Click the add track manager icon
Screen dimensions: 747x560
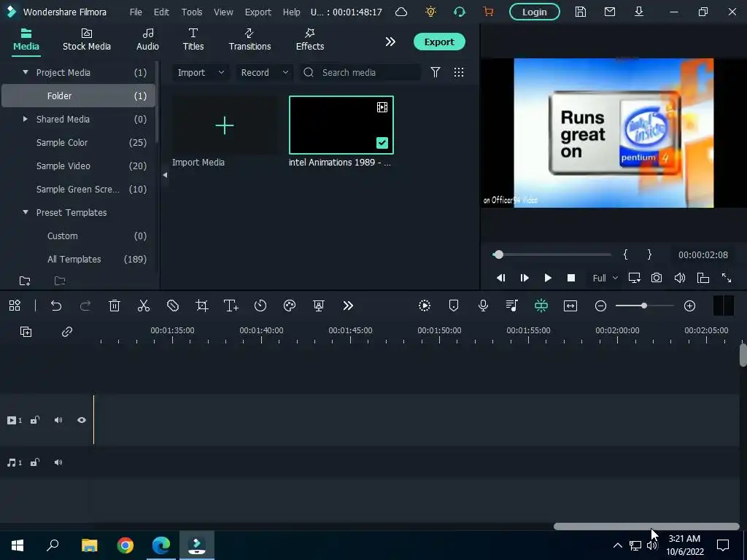point(26,332)
